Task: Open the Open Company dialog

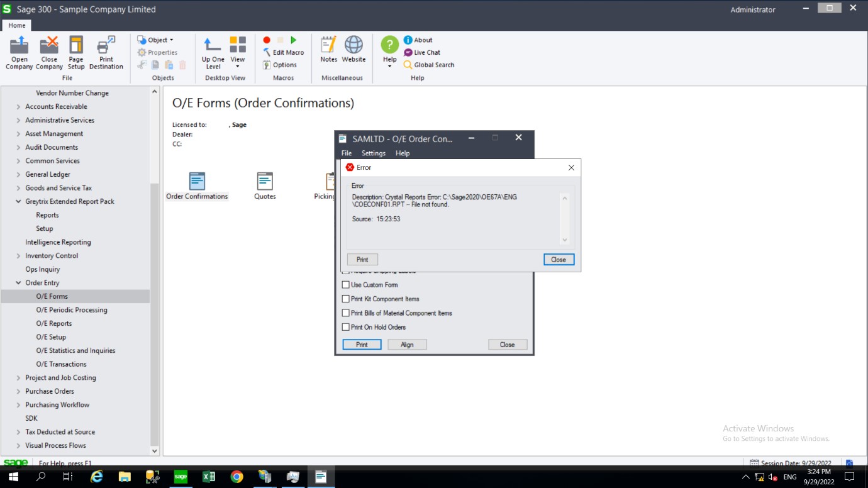Action: click(19, 53)
